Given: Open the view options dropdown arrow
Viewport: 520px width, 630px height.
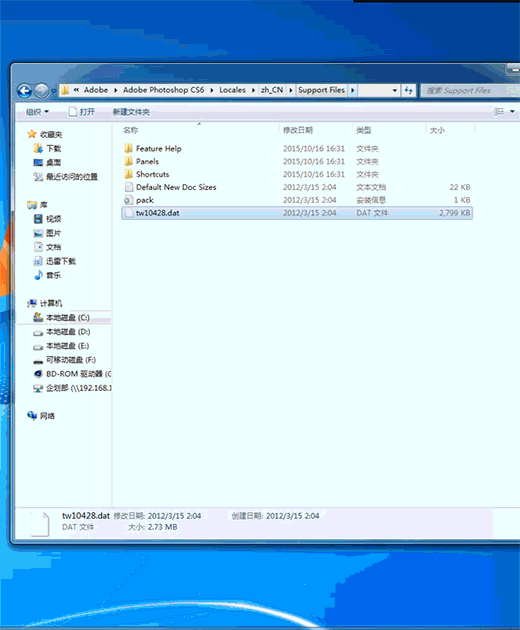Looking at the screenshot, I should (x=512, y=112).
